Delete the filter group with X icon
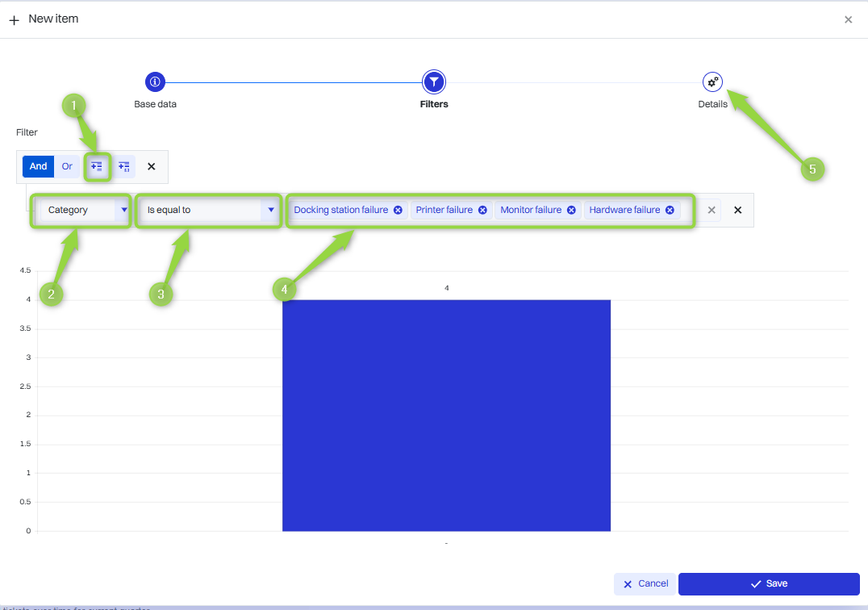The height and width of the screenshot is (610, 868). pos(151,166)
